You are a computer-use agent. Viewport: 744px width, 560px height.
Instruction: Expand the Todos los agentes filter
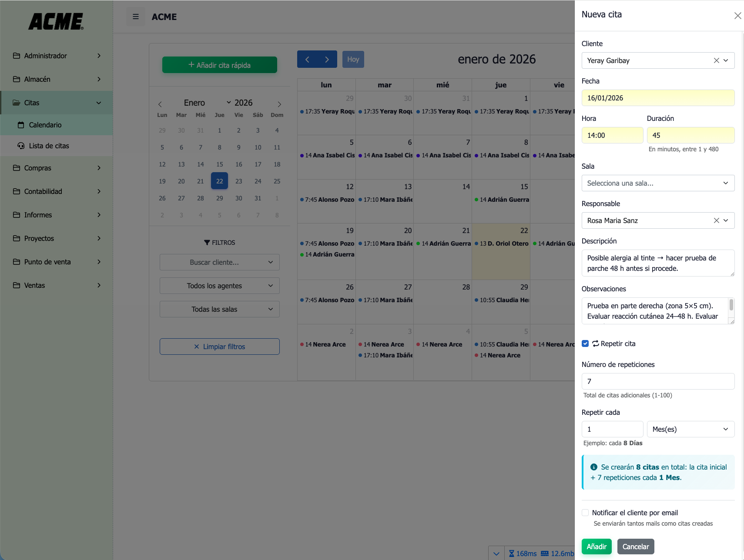click(x=219, y=286)
